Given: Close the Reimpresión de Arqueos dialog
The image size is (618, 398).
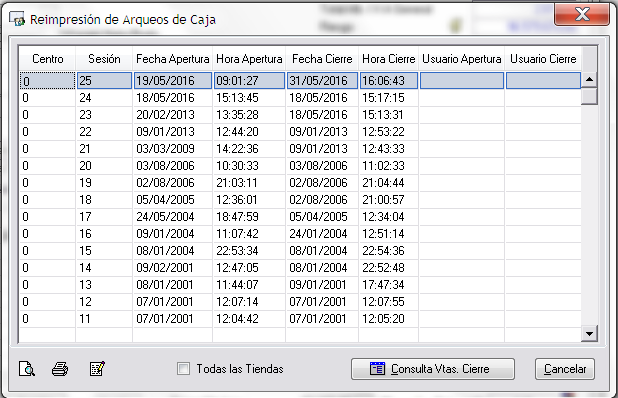Looking at the screenshot, I should 582,15.
